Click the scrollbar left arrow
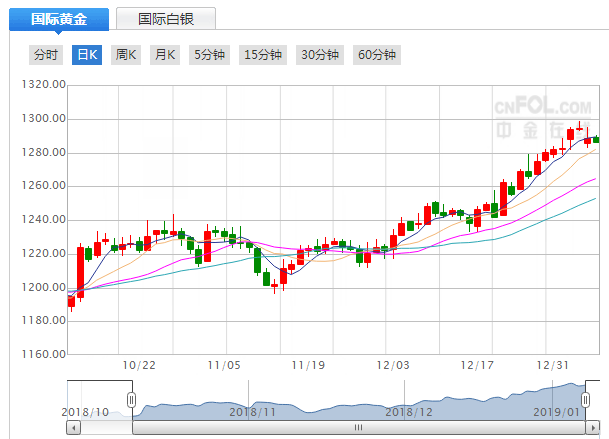The image size is (609, 439). pyautogui.click(x=74, y=427)
